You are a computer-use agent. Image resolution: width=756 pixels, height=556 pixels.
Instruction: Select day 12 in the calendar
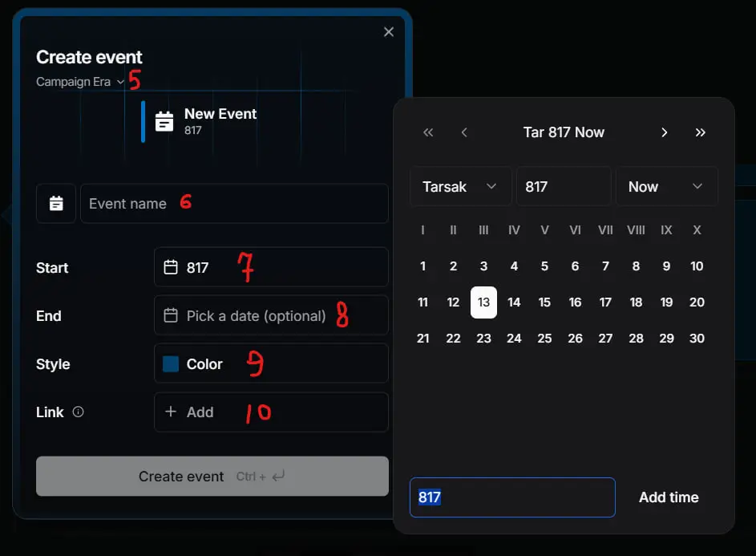[x=453, y=302]
